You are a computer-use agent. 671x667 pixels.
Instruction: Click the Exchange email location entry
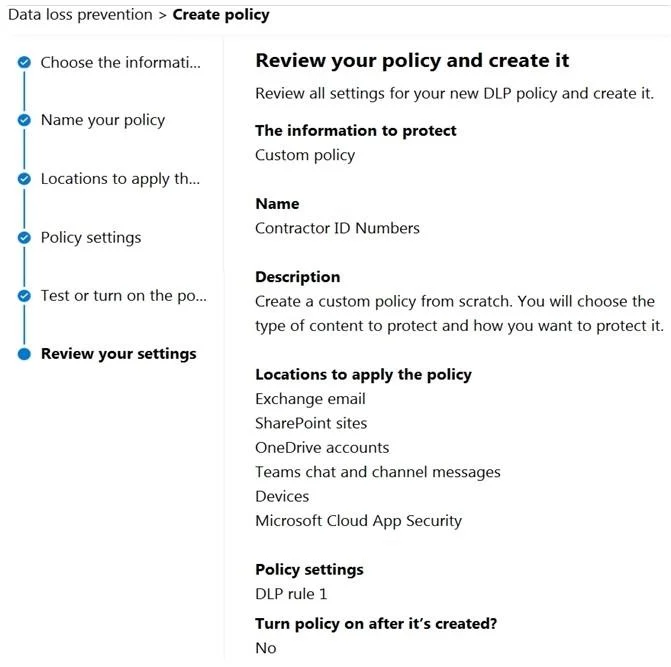310,399
